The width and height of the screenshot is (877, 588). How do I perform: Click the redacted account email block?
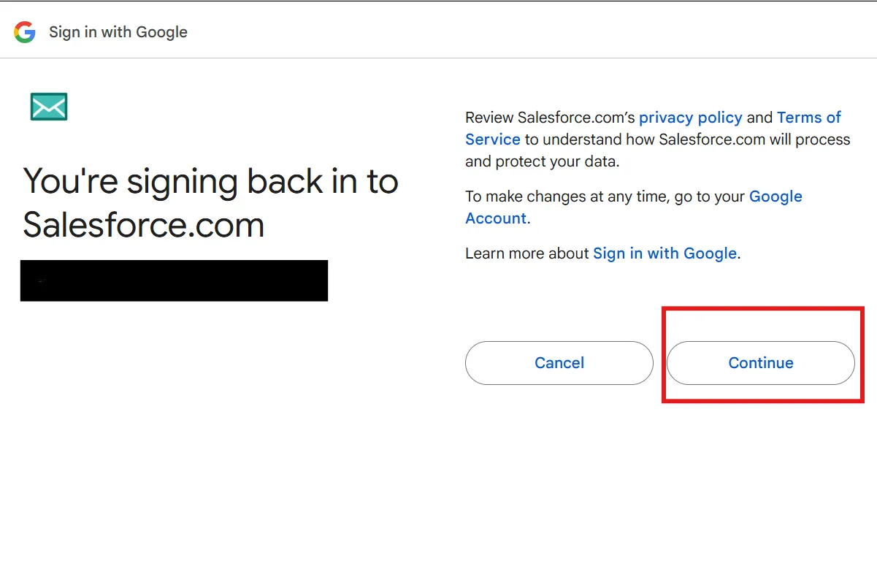pyautogui.click(x=174, y=280)
